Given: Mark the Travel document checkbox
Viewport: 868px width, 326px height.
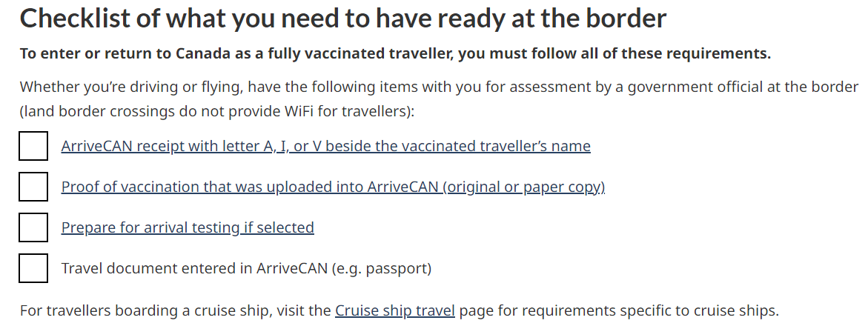Looking at the screenshot, I should [33, 268].
